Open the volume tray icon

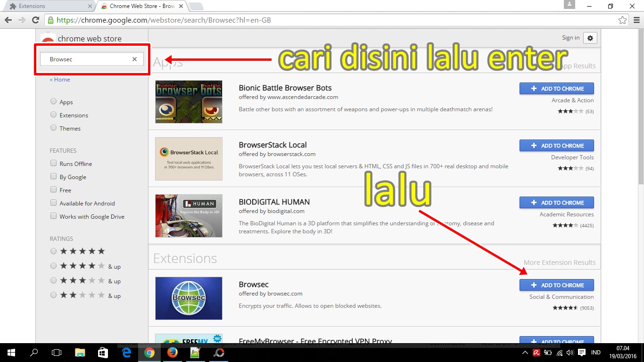[x=570, y=353]
